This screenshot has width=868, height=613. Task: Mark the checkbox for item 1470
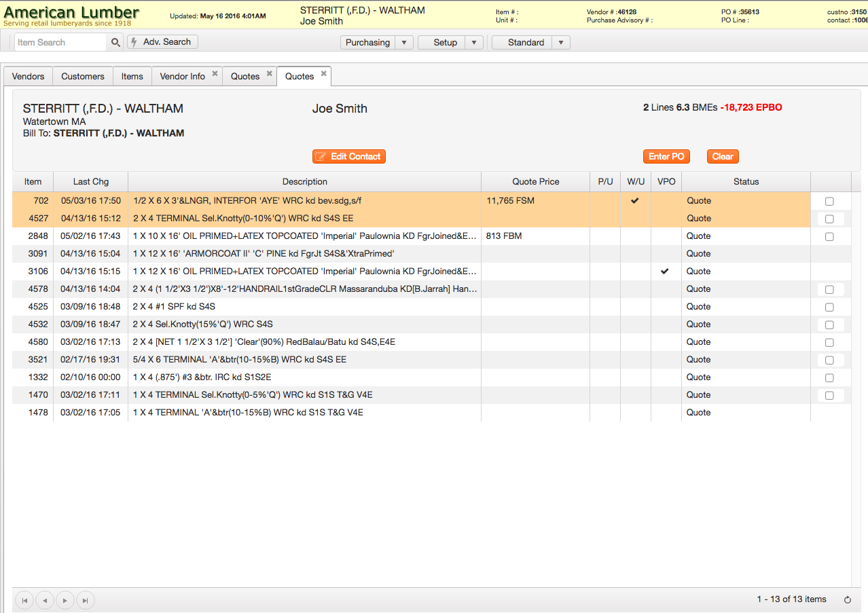(x=829, y=396)
